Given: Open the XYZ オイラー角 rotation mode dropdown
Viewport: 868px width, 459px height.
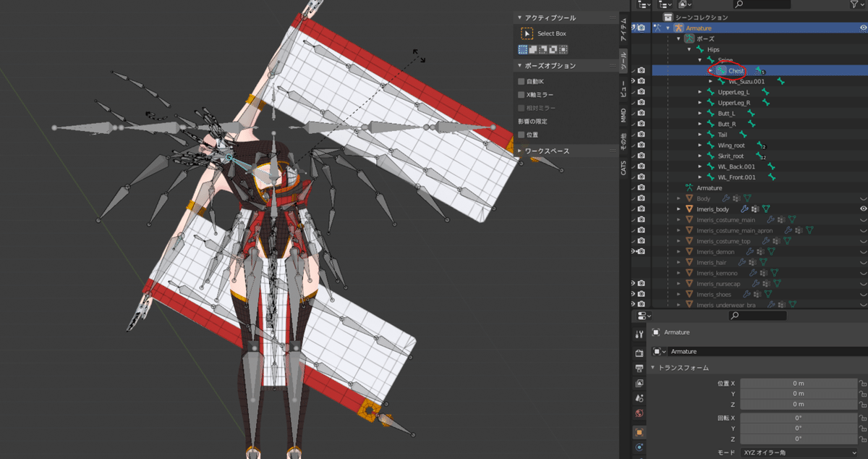Looking at the screenshot, I should point(798,452).
